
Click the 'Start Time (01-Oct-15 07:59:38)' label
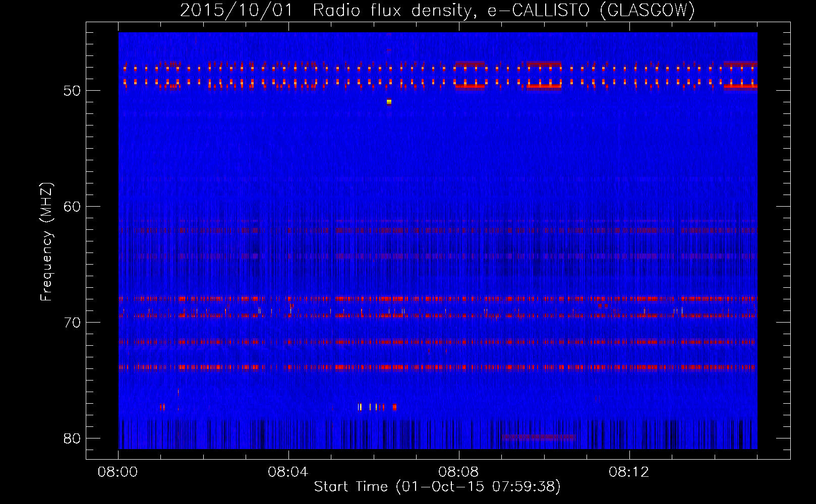[x=437, y=487]
